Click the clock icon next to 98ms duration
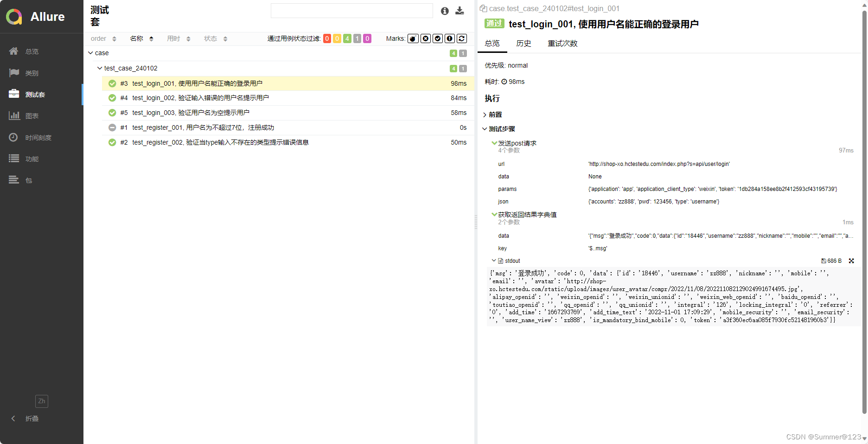This screenshot has width=868, height=444. (504, 82)
